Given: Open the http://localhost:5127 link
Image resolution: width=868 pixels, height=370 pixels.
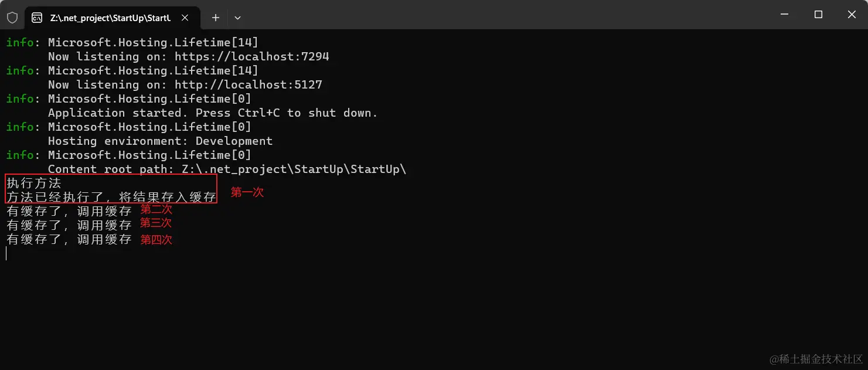Looking at the screenshot, I should 248,85.
